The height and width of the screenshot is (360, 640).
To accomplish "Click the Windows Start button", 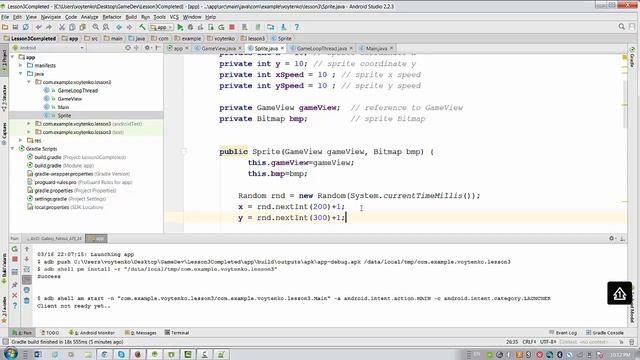I will point(11,353).
